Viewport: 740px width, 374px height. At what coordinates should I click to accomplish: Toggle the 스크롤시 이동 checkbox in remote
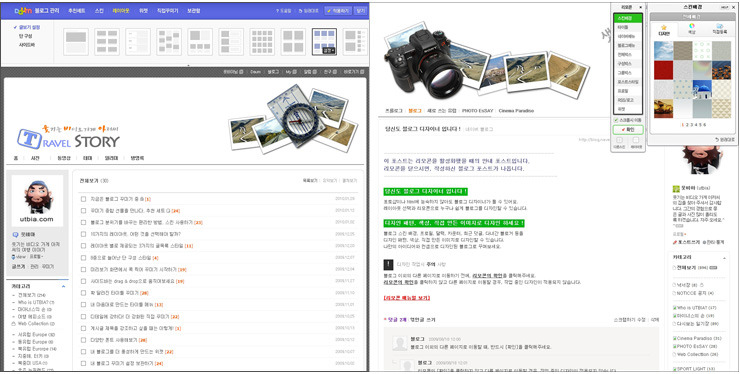pyautogui.click(x=616, y=120)
